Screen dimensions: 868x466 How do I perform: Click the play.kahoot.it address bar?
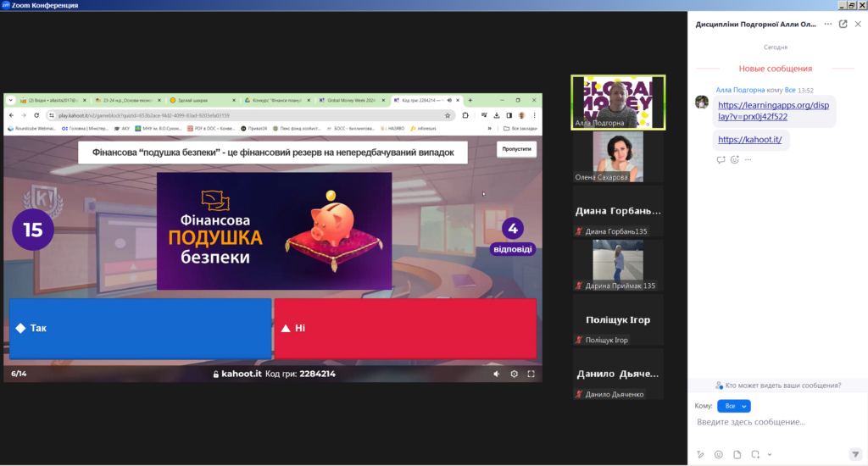tap(249, 115)
